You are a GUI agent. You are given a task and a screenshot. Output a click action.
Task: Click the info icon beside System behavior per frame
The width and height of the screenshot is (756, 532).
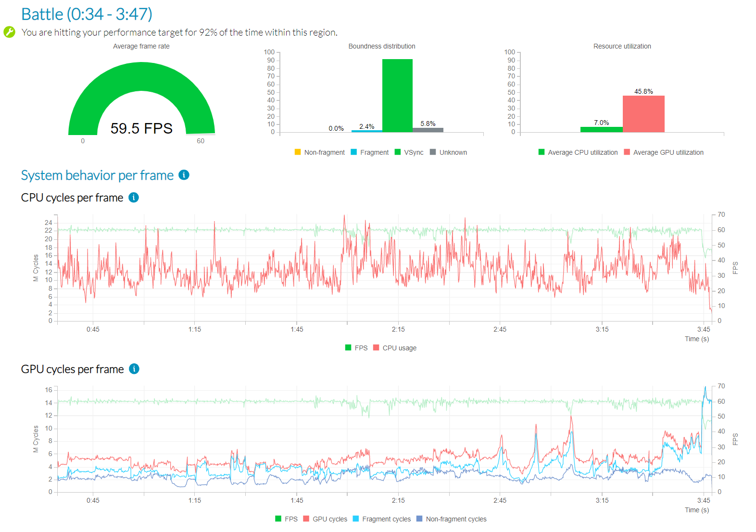pos(184,175)
